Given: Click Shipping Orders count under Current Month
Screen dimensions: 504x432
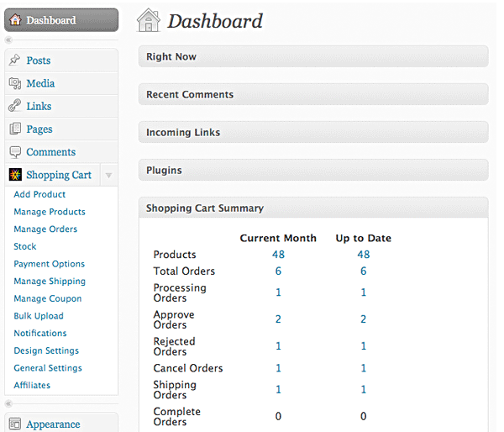Looking at the screenshot, I should pos(278,389).
